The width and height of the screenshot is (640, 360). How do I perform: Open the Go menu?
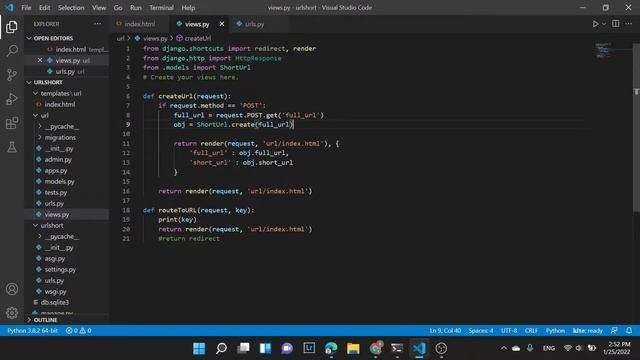pos(118,8)
